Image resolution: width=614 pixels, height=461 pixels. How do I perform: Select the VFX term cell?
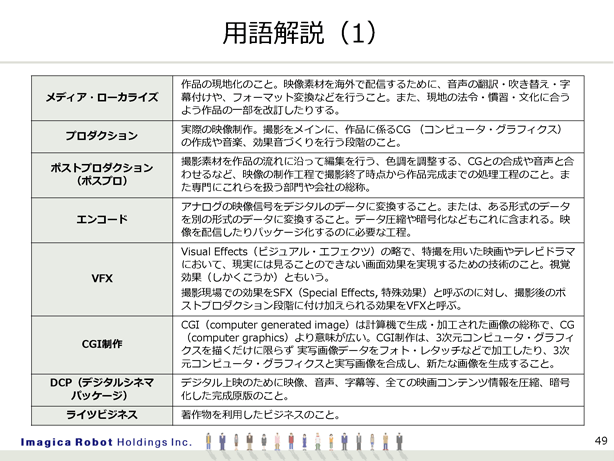point(102,278)
